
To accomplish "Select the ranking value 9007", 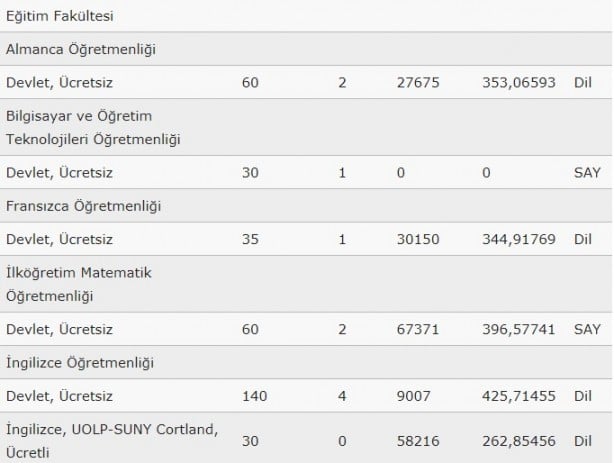I will tap(414, 396).
